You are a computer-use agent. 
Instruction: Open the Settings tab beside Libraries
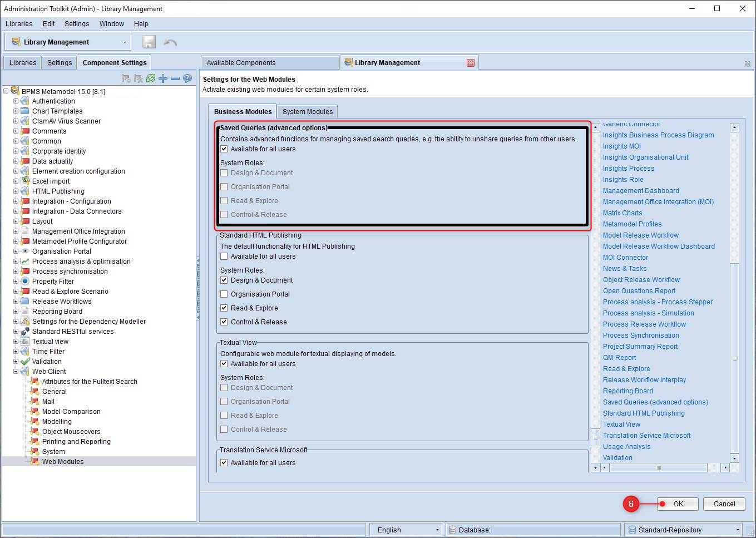(60, 63)
